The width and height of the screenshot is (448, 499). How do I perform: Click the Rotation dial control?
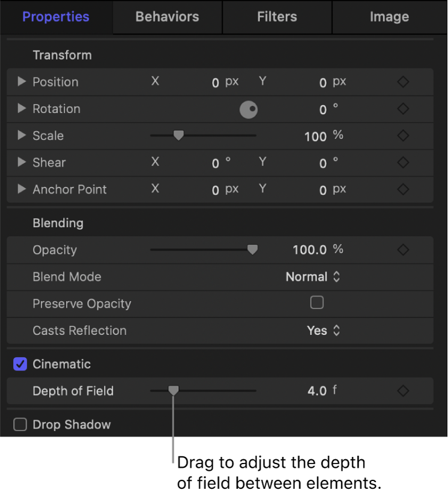(x=249, y=109)
